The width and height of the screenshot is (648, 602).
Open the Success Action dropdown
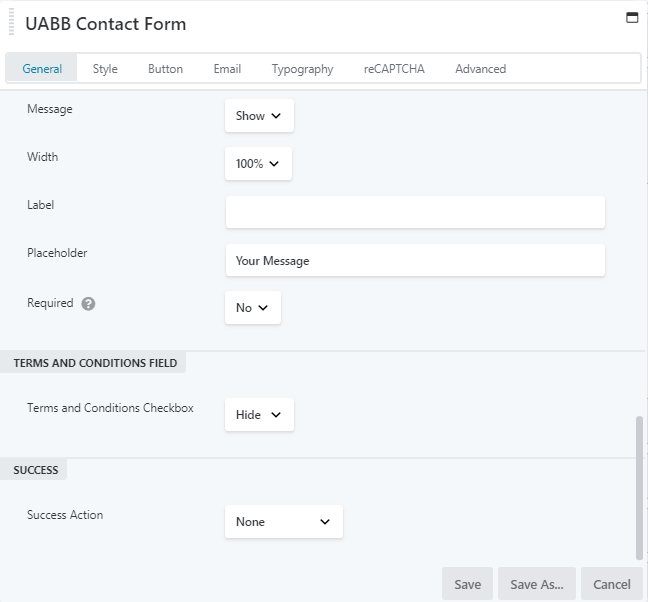pyautogui.click(x=283, y=522)
